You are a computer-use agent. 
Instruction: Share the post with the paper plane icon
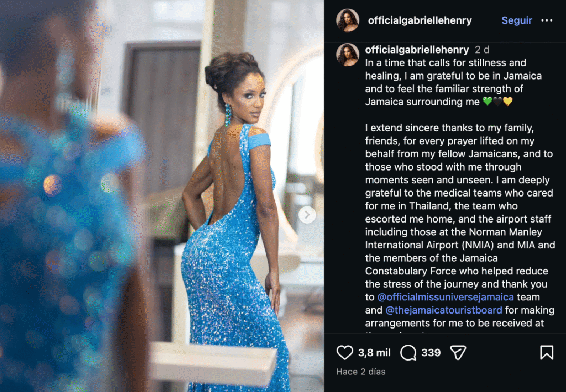tap(458, 352)
